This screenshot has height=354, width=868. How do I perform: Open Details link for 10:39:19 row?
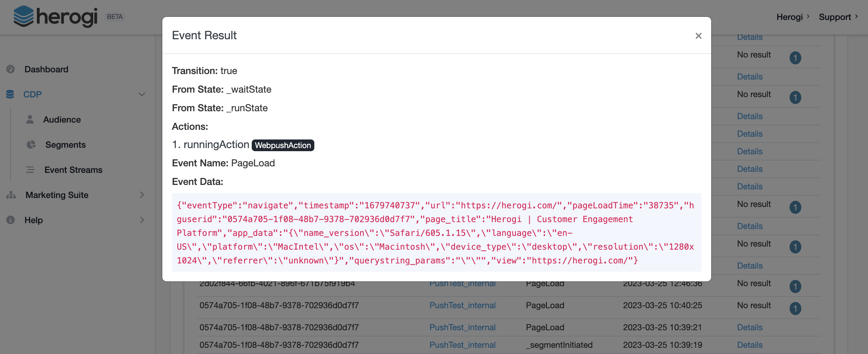point(750,345)
